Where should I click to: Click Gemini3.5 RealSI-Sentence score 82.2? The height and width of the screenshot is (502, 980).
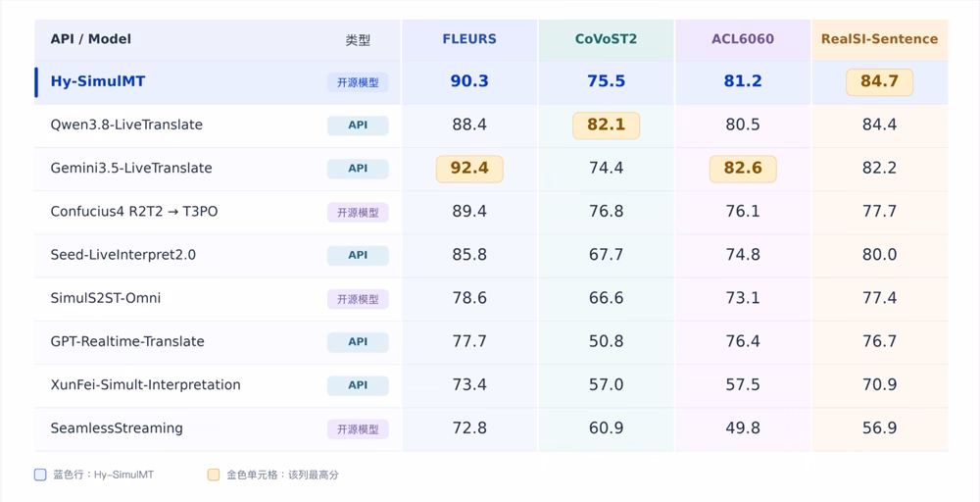coord(879,168)
